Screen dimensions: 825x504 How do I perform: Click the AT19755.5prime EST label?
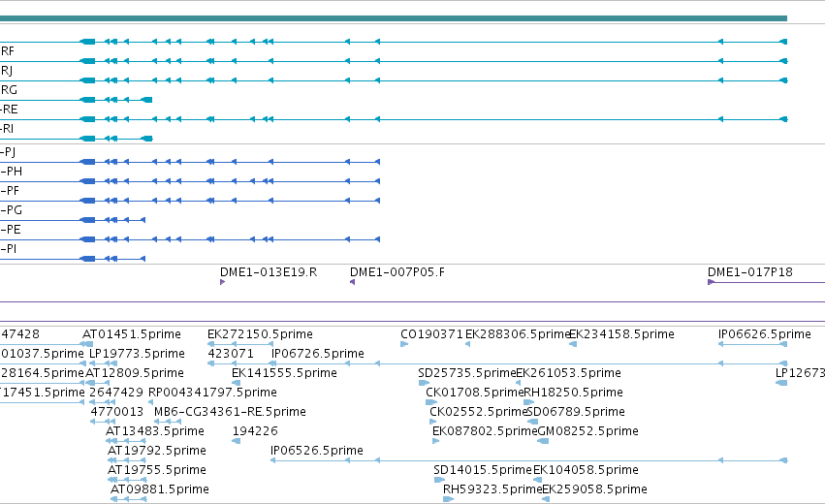[x=157, y=470]
